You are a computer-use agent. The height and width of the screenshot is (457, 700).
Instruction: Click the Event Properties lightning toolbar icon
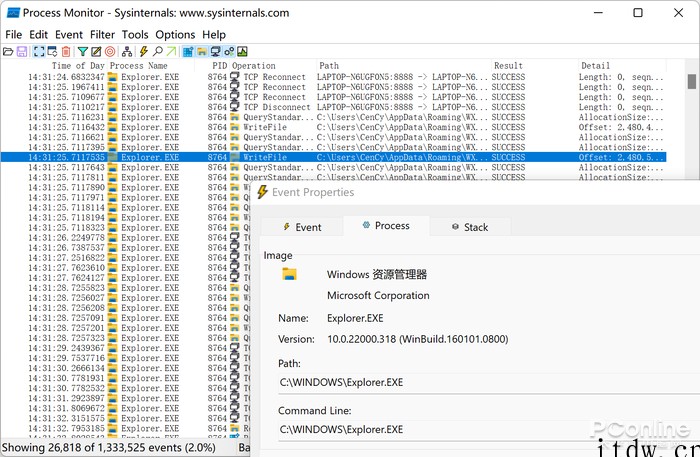tap(143, 52)
